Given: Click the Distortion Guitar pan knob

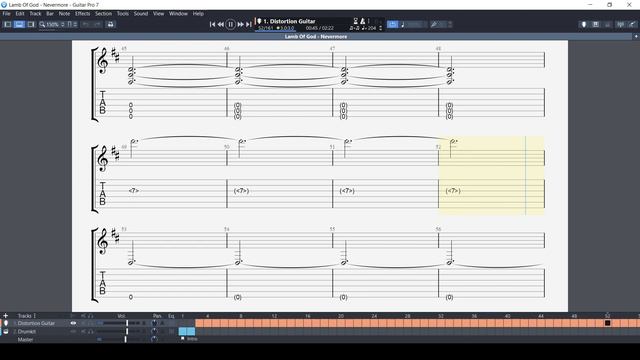Looking at the screenshot, I should [x=154, y=323].
